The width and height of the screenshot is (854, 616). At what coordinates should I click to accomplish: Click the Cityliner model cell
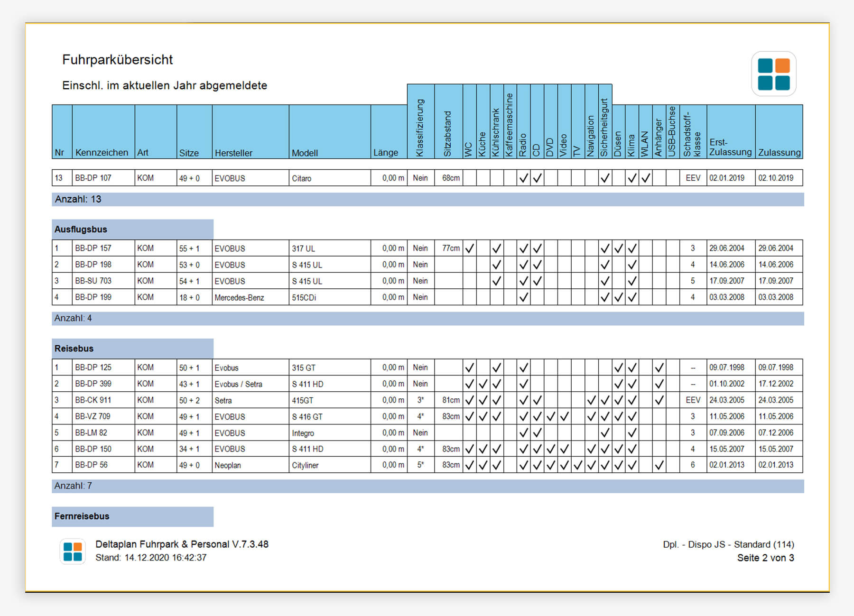click(x=305, y=465)
